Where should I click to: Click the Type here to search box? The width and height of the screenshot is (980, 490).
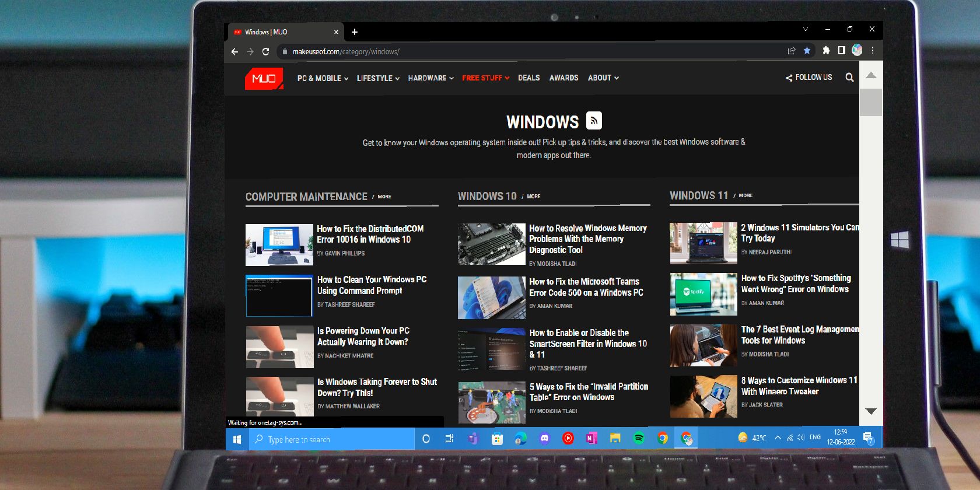click(x=331, y=439)
